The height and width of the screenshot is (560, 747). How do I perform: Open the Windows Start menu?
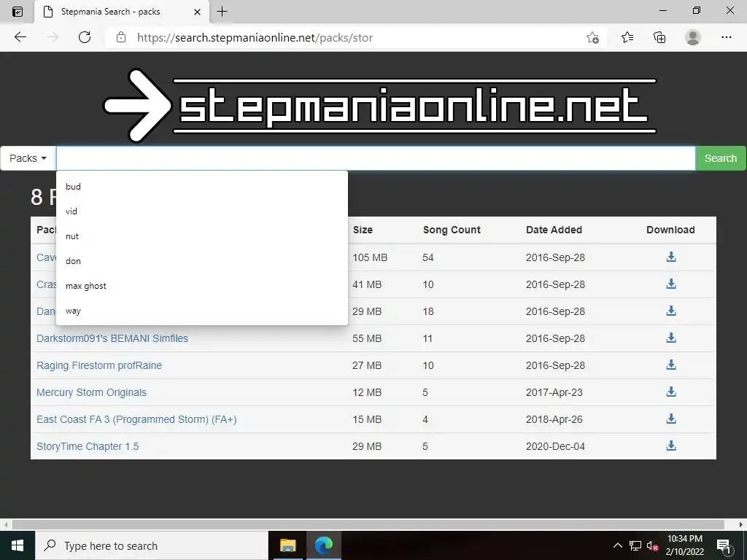pyautogui.click(x=18, y=545)
